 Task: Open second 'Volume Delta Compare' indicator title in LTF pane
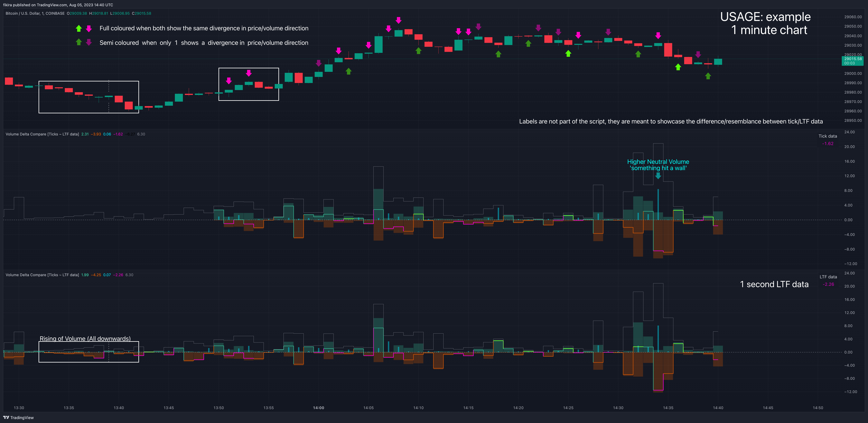tap(42, 275)
